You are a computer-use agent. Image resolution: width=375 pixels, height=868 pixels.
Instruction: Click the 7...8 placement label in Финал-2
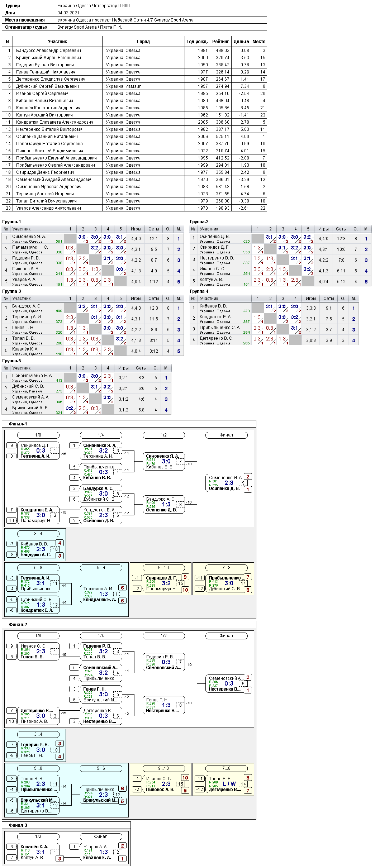226,768
